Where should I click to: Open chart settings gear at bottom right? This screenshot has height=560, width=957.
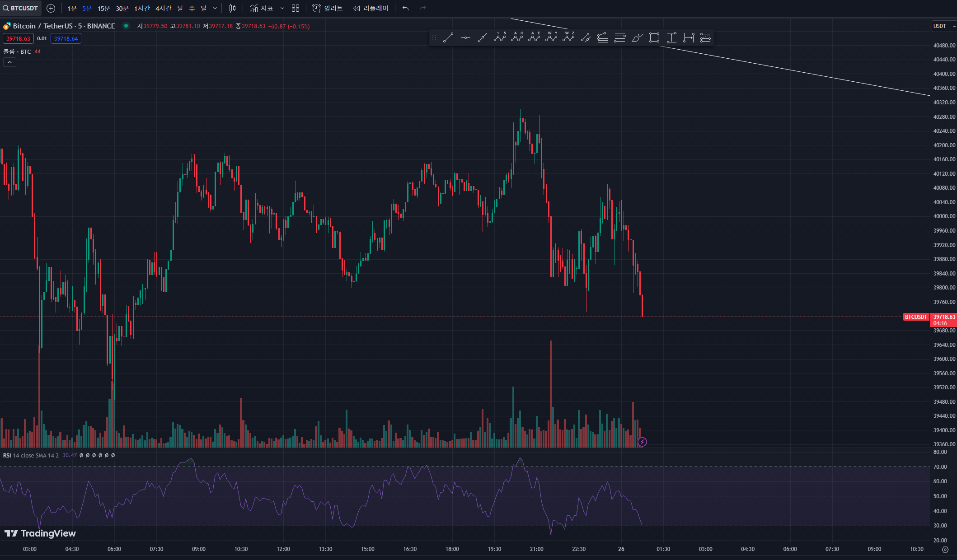945,549
